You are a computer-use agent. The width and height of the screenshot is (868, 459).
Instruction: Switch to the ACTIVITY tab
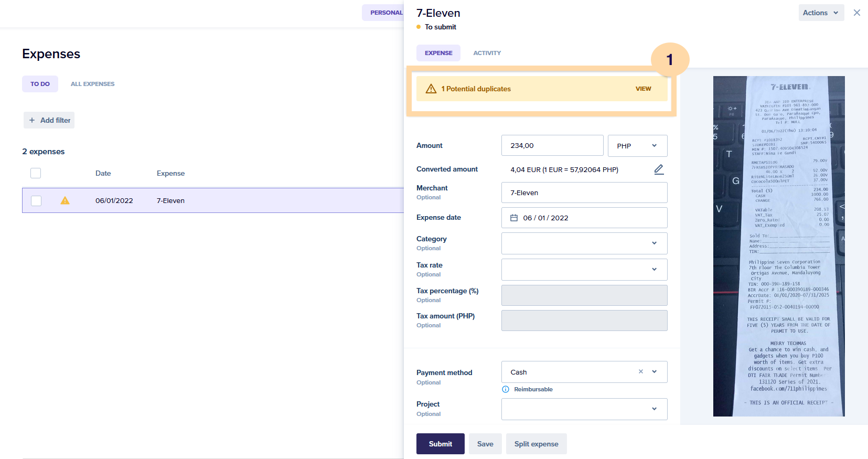point(487,53)
